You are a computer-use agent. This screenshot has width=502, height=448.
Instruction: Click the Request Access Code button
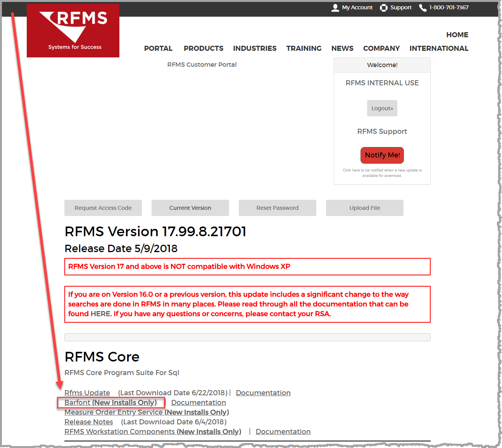click(103, 208)
